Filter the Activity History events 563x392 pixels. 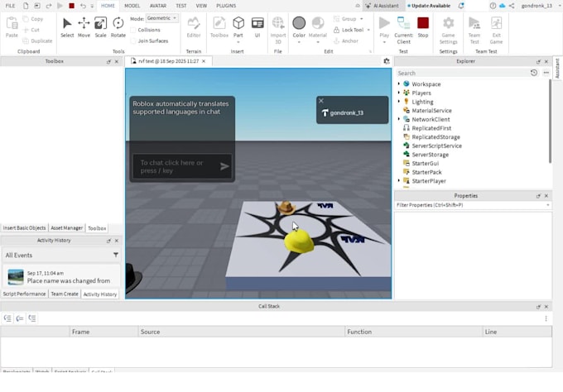pos(116,255)
